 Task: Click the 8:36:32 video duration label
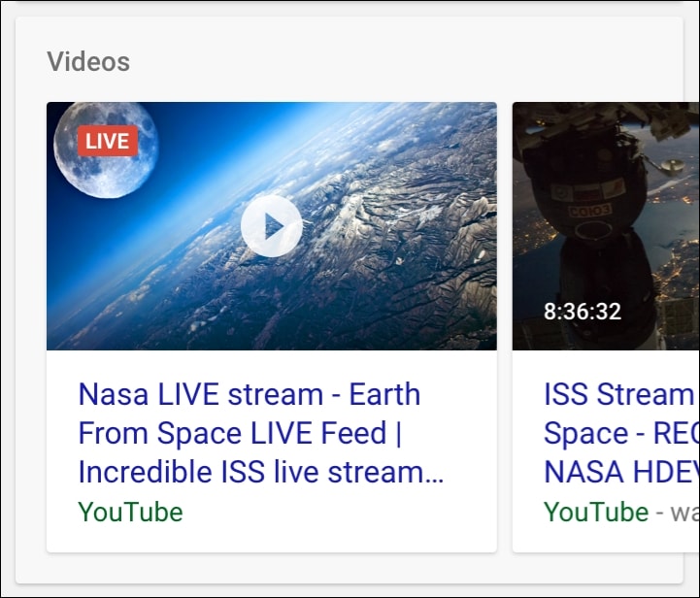click(x=583, y=312)
